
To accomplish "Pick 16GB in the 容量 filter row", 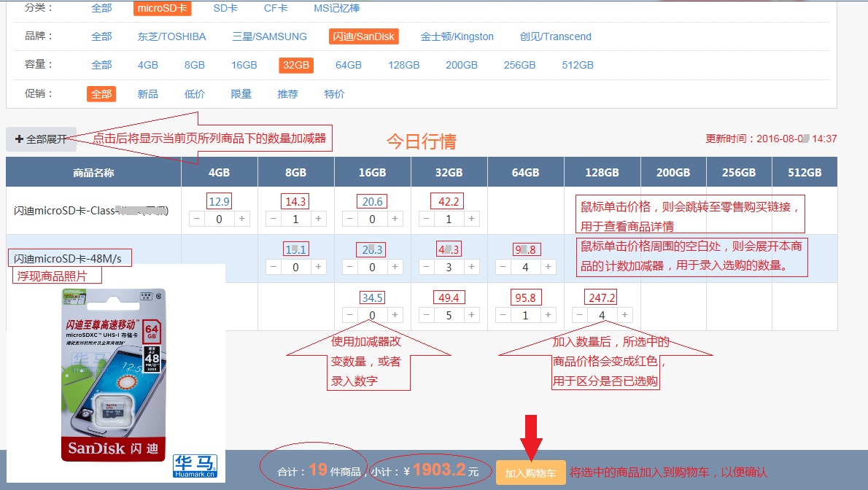I will [x=244, y=65].
